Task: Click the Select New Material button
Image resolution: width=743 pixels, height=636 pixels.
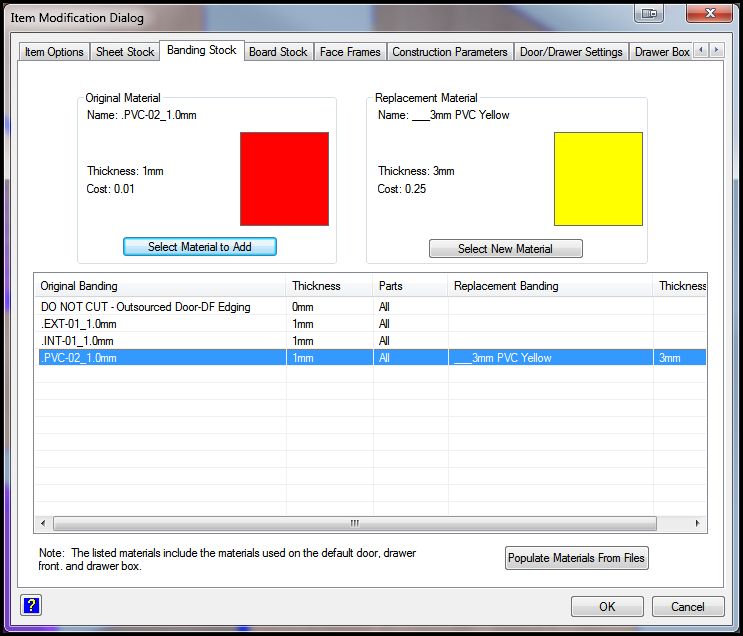Action: coord(505,249)
